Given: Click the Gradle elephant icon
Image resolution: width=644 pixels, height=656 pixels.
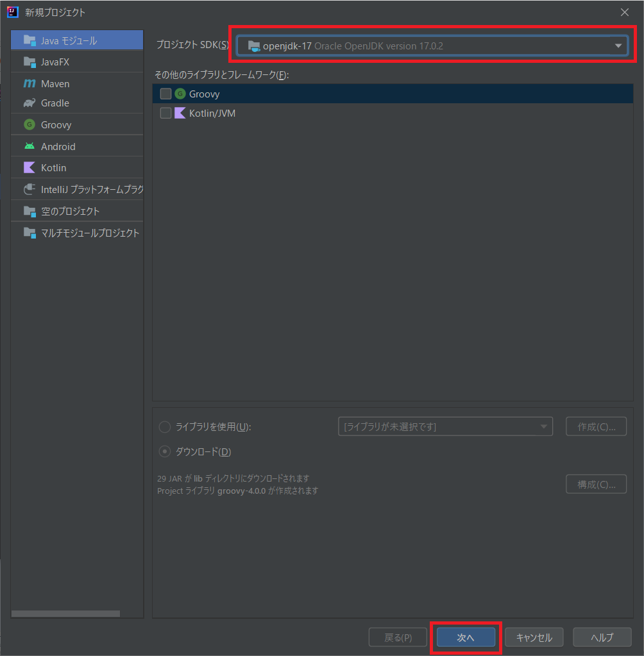Looking at the screenshot, I should coord(30,103).
